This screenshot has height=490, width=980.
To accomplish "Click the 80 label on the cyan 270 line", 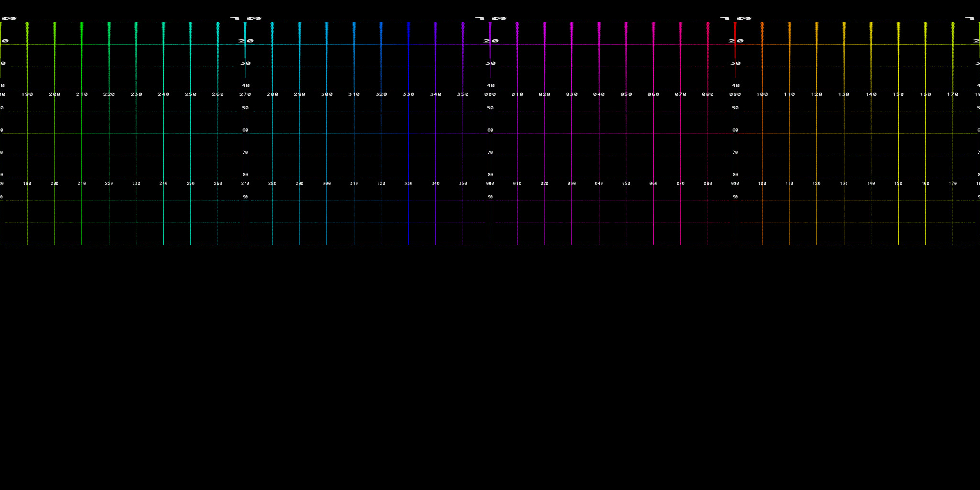I will (245, 175).
